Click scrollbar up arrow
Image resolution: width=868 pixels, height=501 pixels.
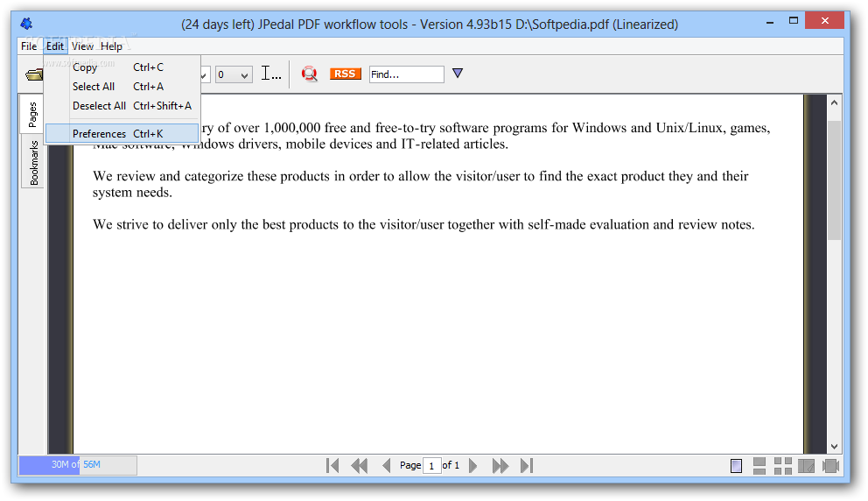[834, 102]
